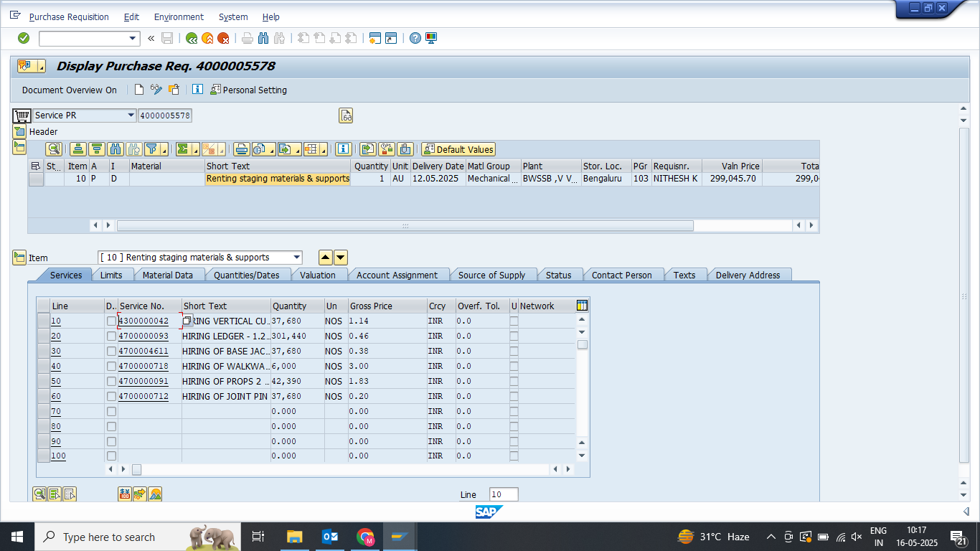
Task: Click the binoculars Find icon in top toolbar
Action: click(263, 38)
